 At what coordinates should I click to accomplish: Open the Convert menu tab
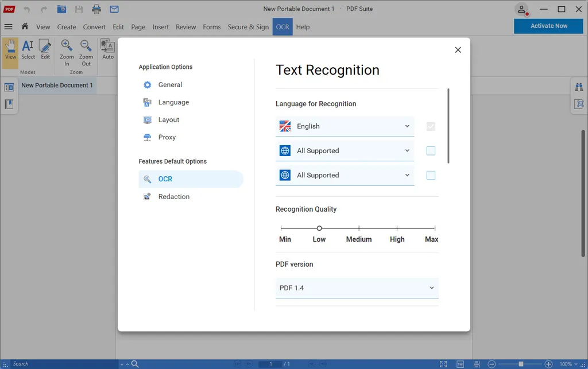coord(94,27)
